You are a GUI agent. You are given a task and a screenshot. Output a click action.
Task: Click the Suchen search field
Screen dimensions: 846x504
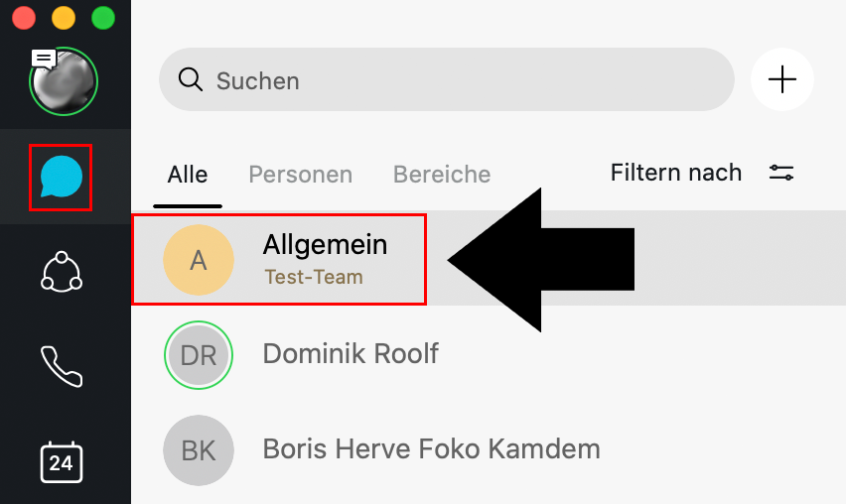pyautogui.click(x=447, y=79)
